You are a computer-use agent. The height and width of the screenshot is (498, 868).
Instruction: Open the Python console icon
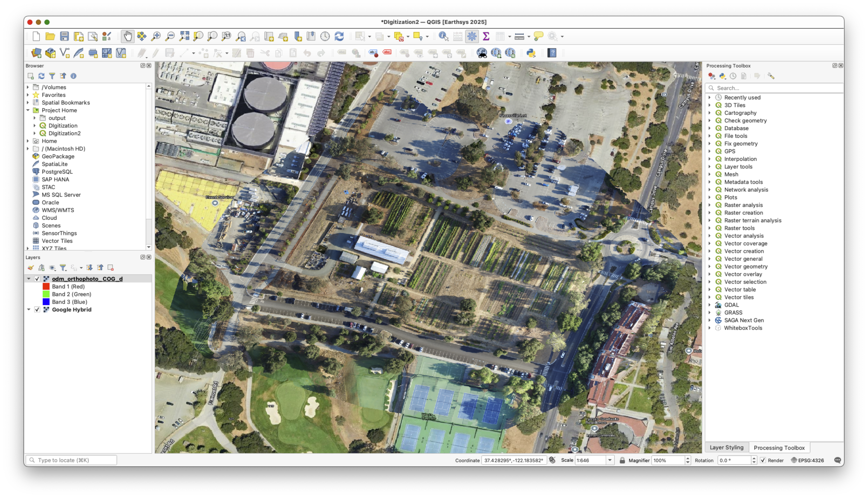(x=531, y=53)
